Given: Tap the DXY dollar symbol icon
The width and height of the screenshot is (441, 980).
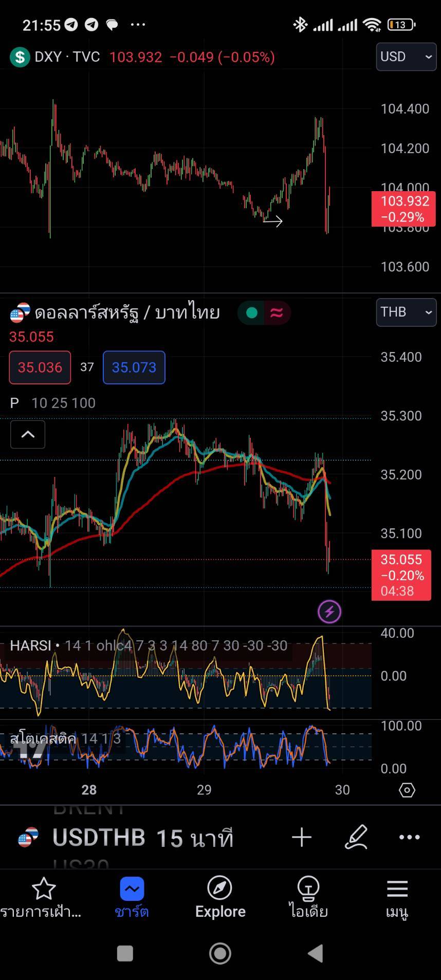Looking at the screenshot, I should (20, 57).
